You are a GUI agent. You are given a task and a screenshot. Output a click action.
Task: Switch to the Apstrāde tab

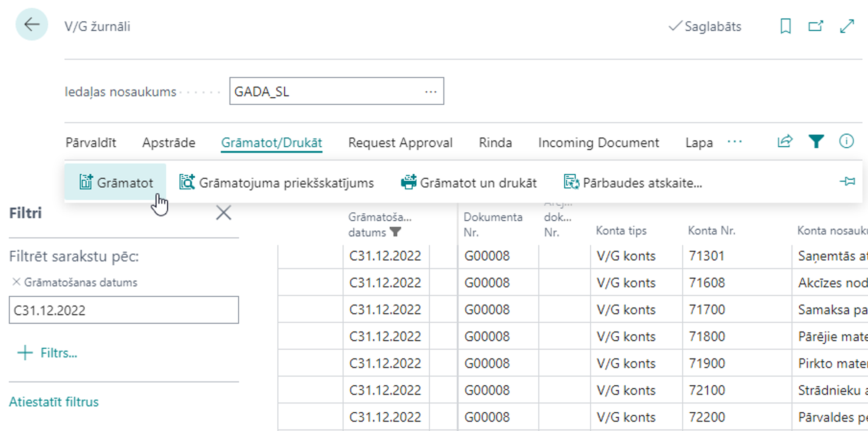click(168, 143)
